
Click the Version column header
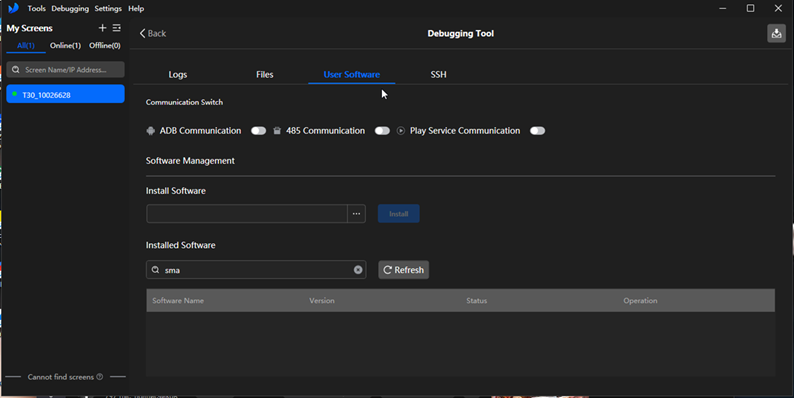322,301
